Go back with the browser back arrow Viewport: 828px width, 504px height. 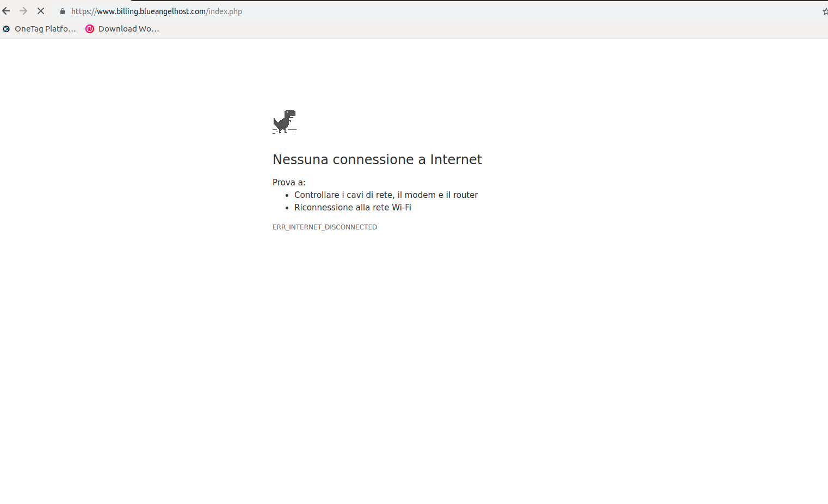click(x=6, y=11)
